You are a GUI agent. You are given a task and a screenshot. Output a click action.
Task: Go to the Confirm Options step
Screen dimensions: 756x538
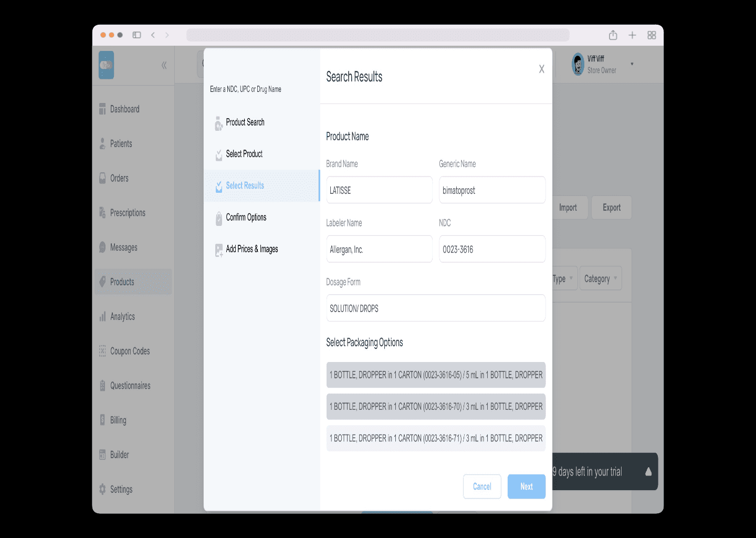tap(219, 218)
